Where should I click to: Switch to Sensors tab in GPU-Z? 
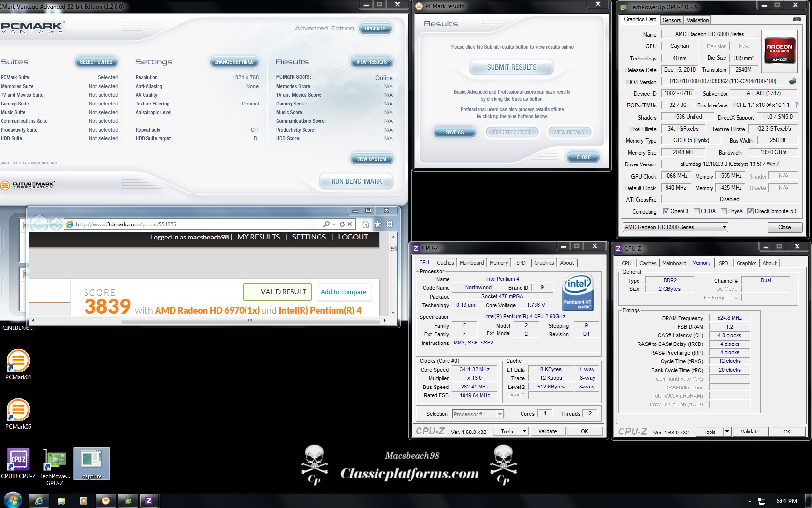coord(671,20)
